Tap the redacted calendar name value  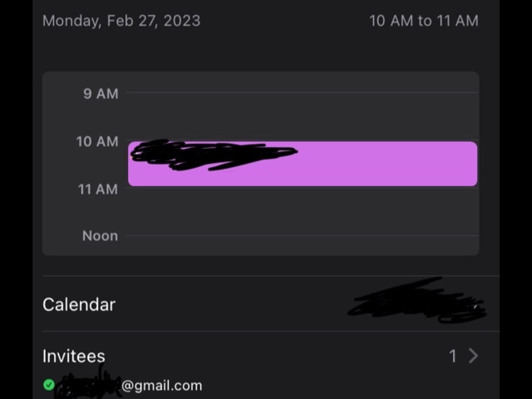[417, 303]
